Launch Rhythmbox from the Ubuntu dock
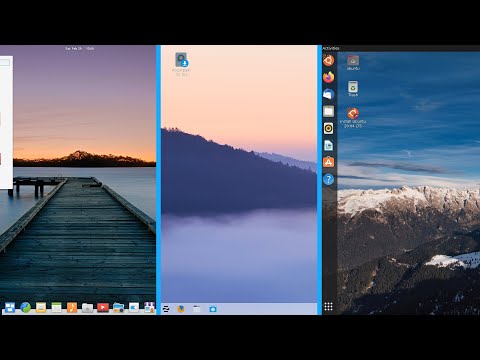This screenshot has height=360, width=480. click(x=328, y=128)
